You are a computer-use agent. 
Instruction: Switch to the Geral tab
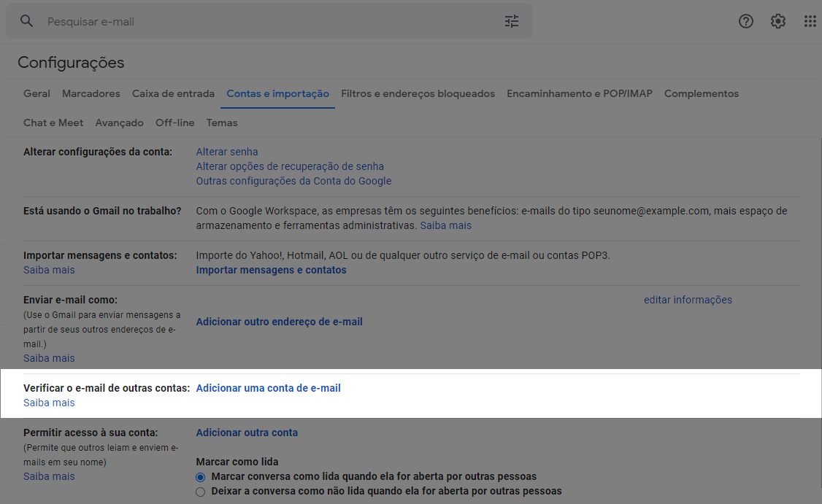click(x=37, y=93)
